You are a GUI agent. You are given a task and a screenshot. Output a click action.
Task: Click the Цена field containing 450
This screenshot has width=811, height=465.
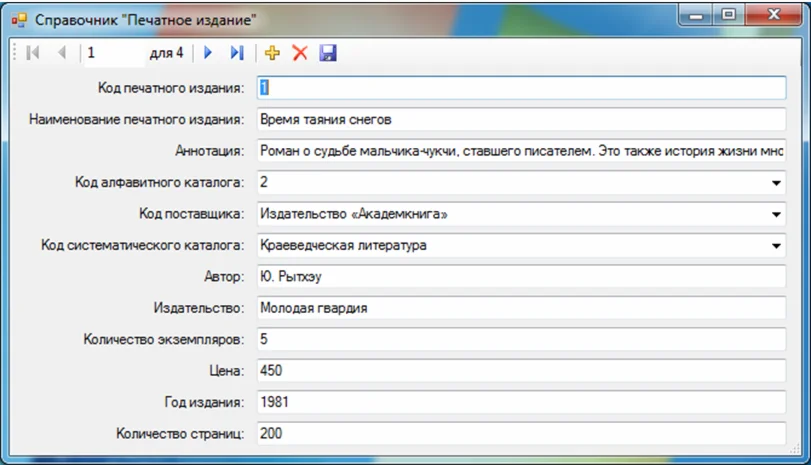coord(520,371)
